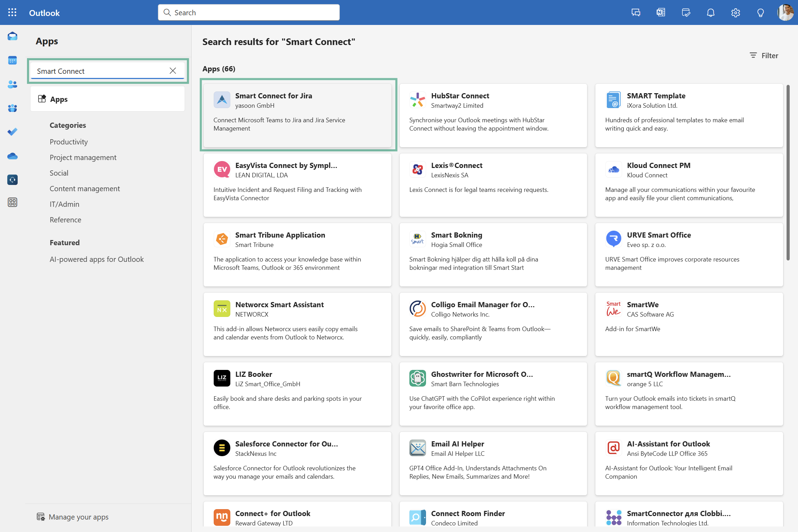Open the notifications bell icon

click(710, 13)
